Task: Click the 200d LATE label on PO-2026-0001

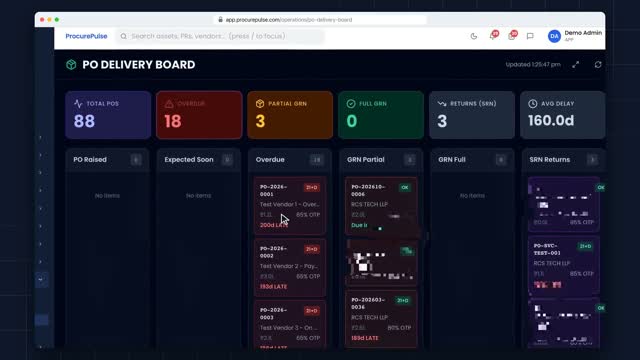Action: point(274,225)
